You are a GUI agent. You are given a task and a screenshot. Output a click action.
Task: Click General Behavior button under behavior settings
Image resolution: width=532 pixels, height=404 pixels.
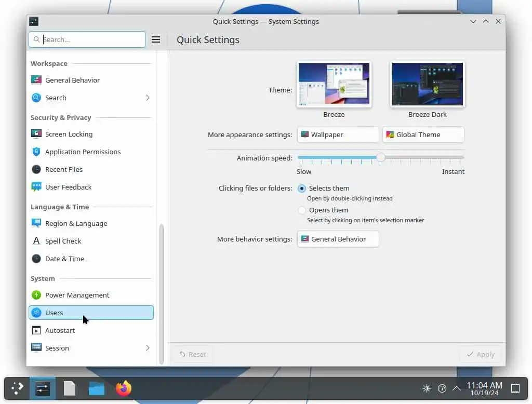(338, 239)
